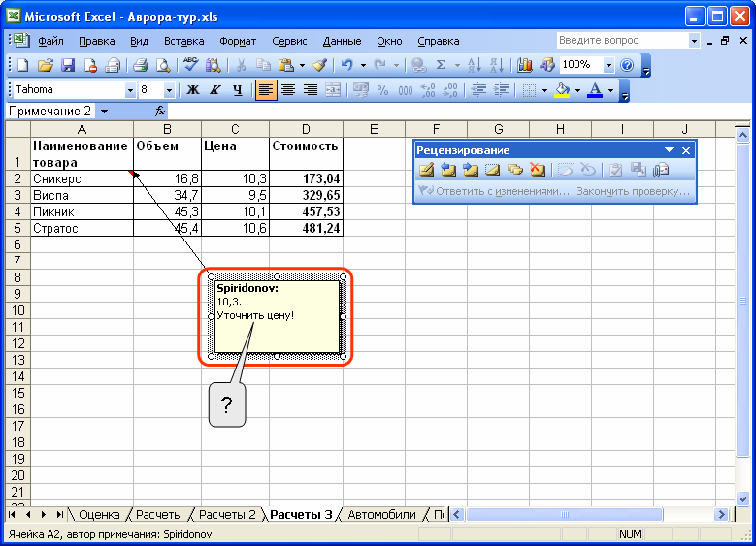Click next sheet tab scroll arrow

[x=44, y=515]
